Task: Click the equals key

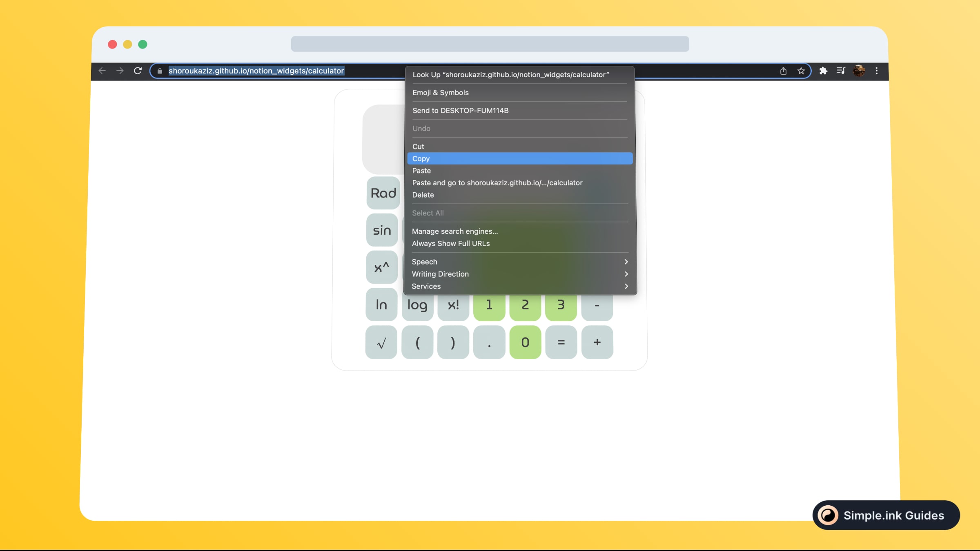Action: (561, 342)
